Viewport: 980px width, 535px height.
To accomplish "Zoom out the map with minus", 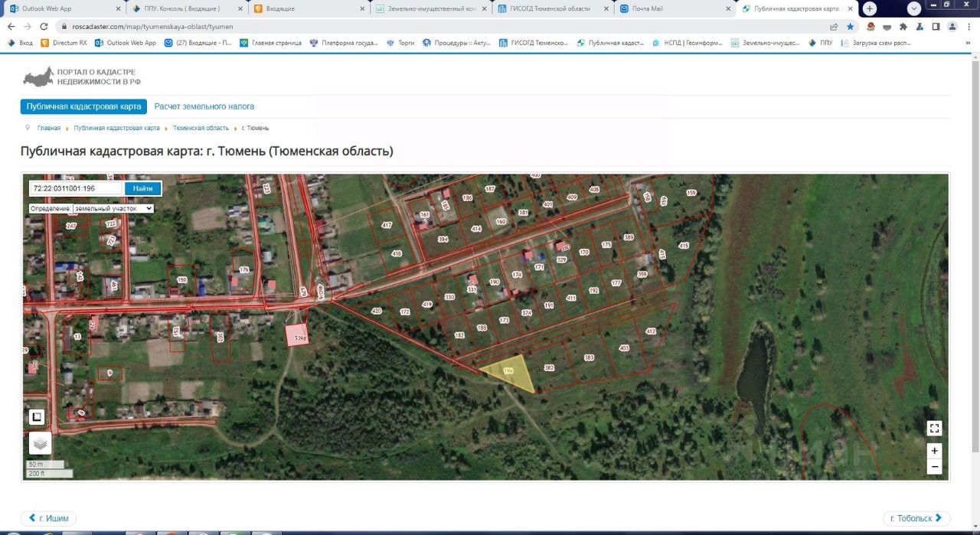I will point(934,466).
